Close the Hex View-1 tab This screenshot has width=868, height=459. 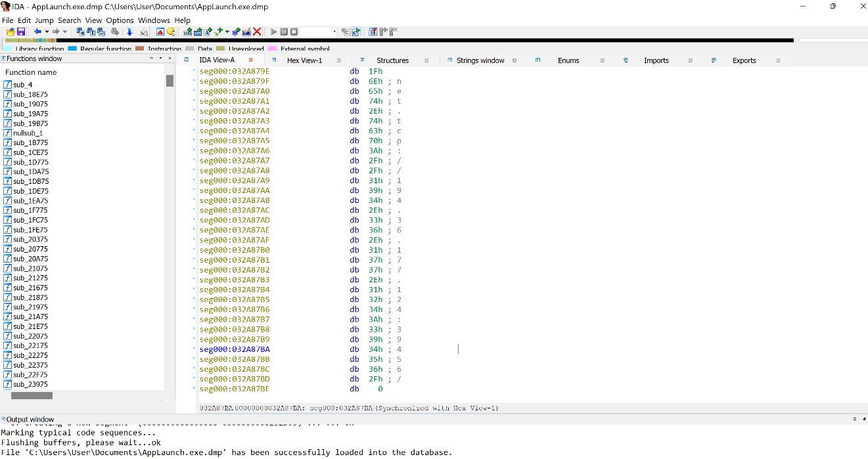(339, 60)
